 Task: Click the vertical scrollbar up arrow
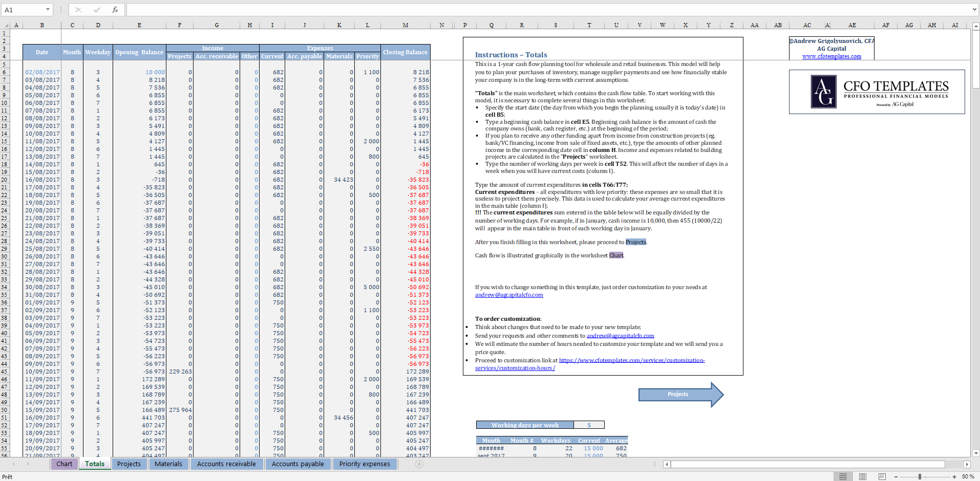click(x=976, y=26)
